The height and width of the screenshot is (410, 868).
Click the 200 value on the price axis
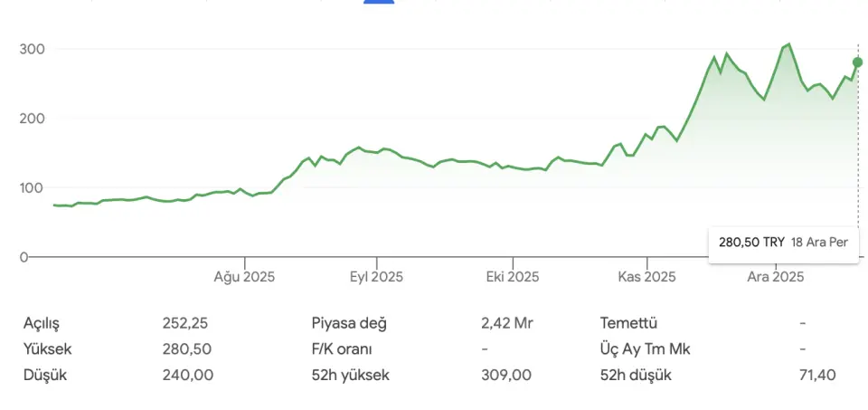coord(32,119)
